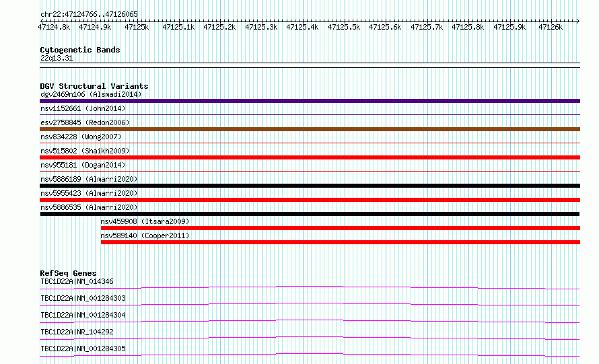Click the 47125.1k ruler tick label
This screenshot has height=364, width=599.
pyautogui.click(x=178, y=27)
